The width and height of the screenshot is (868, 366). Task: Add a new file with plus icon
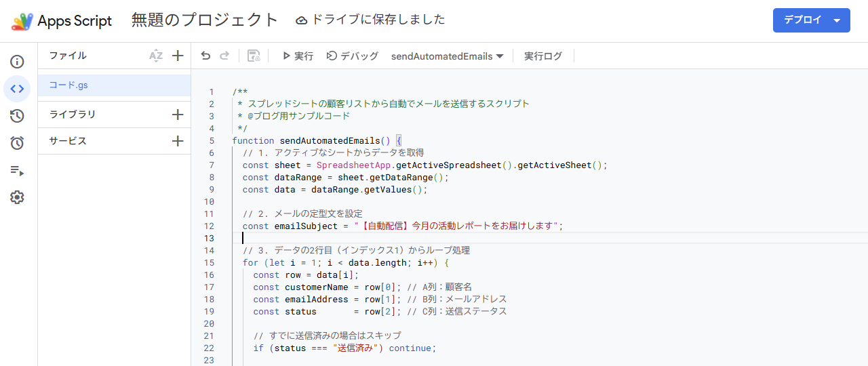(178, 56)
